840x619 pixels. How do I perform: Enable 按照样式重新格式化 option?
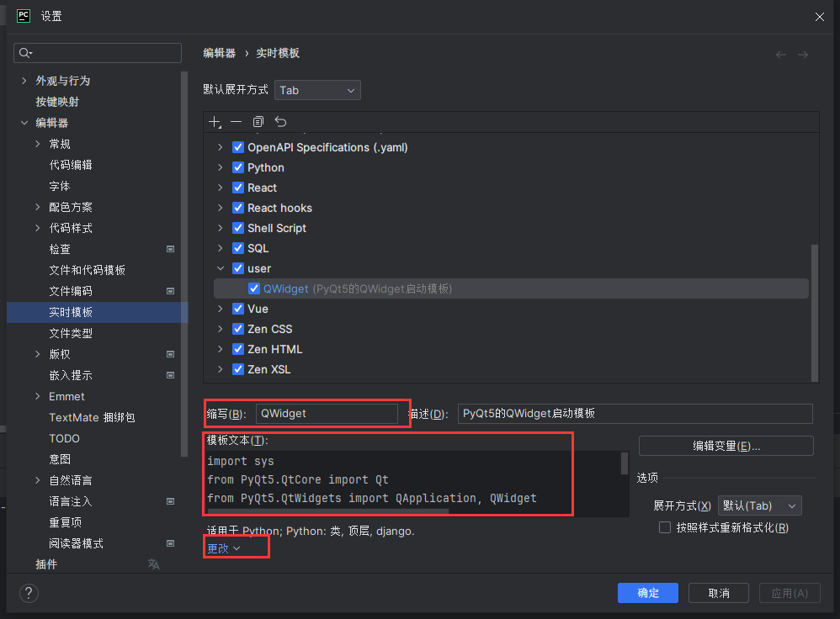pyautogui.click(x=665, y=528)
